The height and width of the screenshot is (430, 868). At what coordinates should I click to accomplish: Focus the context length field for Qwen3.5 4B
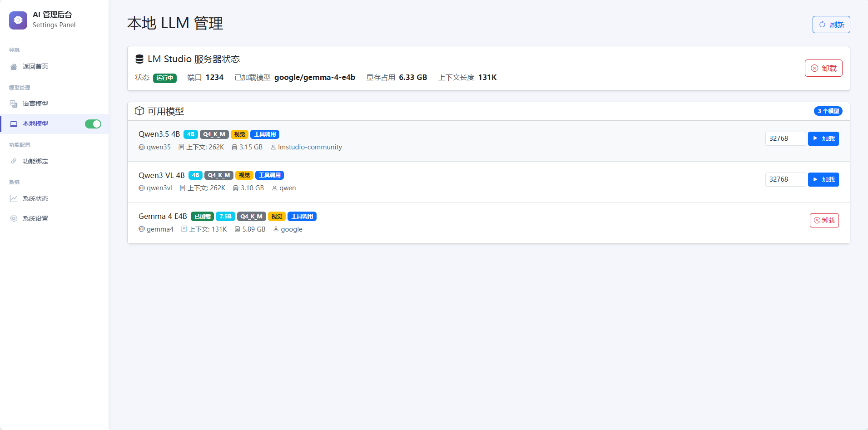(785, 138)
